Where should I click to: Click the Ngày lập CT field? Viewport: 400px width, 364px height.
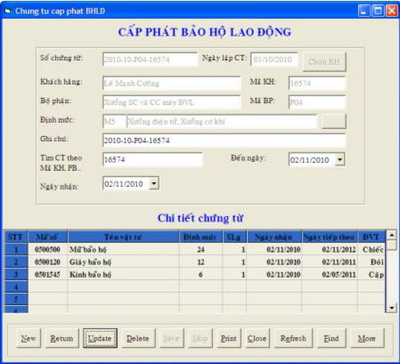point(274,59)
